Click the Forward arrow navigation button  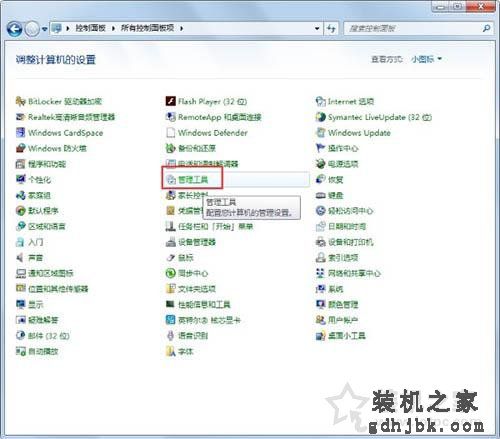(32, 29)
